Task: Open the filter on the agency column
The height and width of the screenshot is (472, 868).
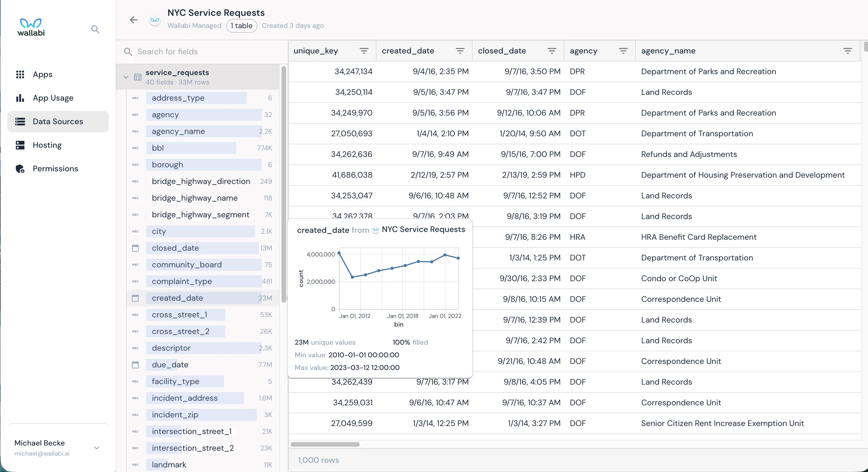Action: (x=623, y=51)
